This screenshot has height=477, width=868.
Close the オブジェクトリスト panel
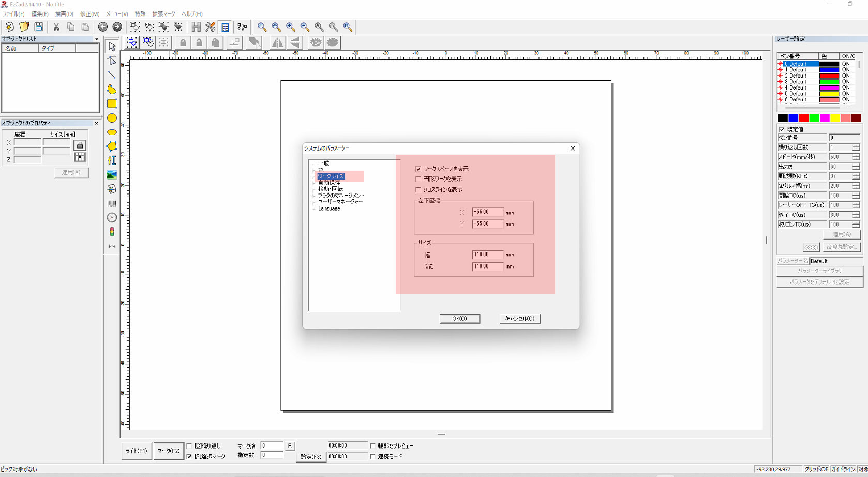tap(96, 39)
